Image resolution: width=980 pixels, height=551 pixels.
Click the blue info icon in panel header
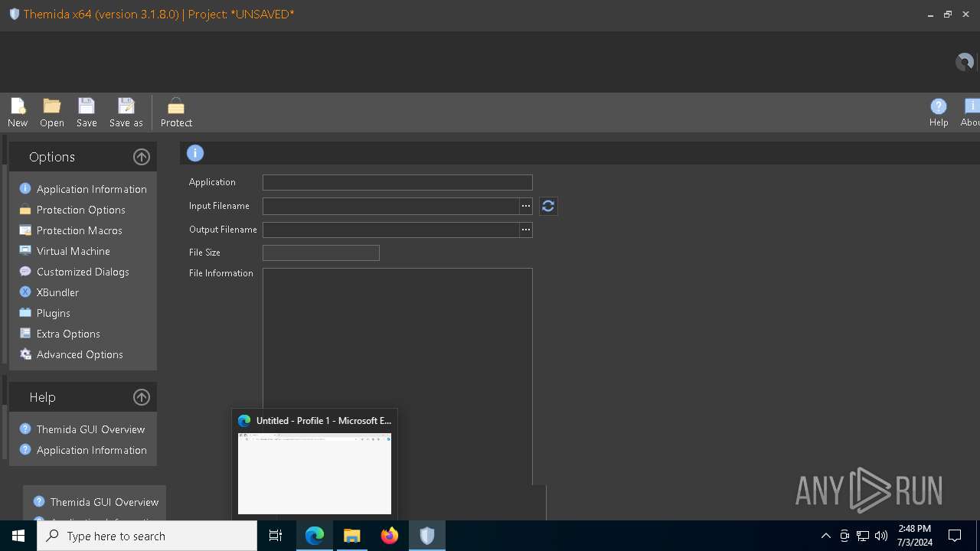195,153
